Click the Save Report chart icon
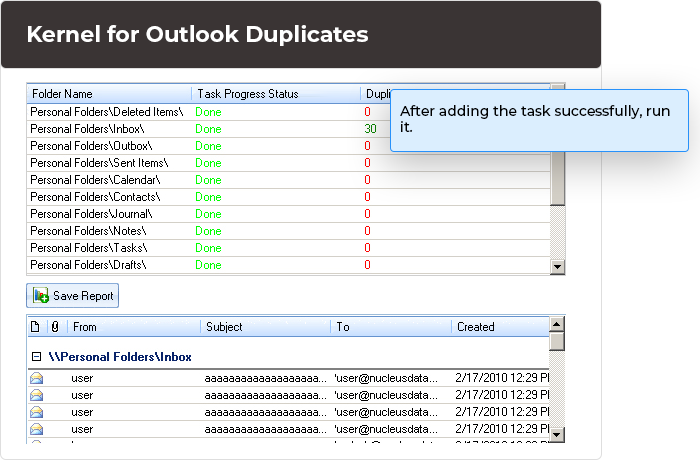The image size is (700, 460). pyautogui.click(x=41, y=296)
